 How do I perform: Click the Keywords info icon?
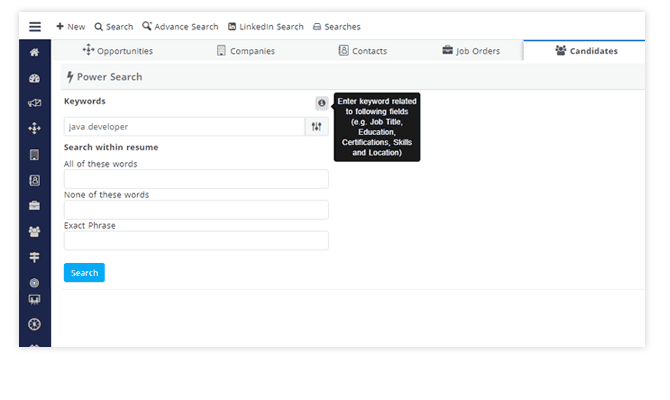tap(322, 103)
